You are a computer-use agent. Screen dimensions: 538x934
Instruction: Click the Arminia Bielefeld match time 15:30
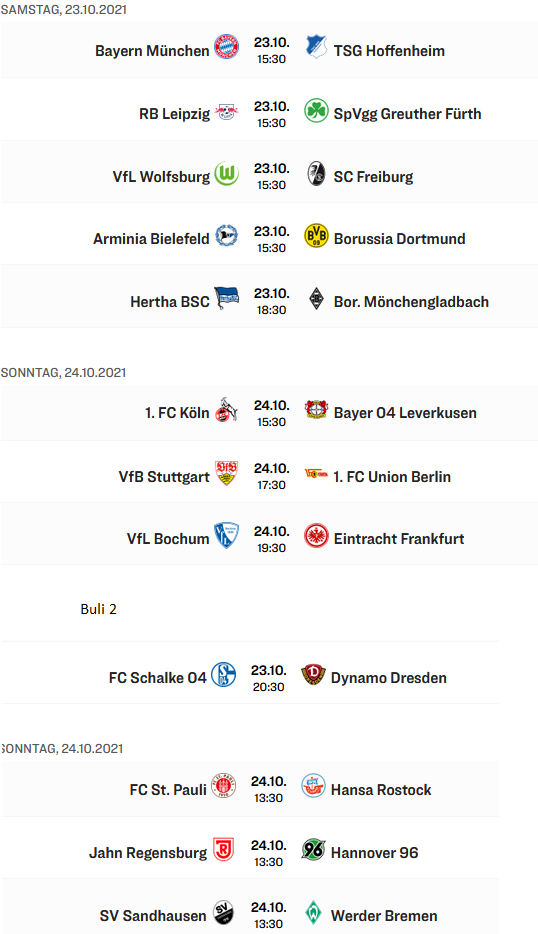(272, 248)
